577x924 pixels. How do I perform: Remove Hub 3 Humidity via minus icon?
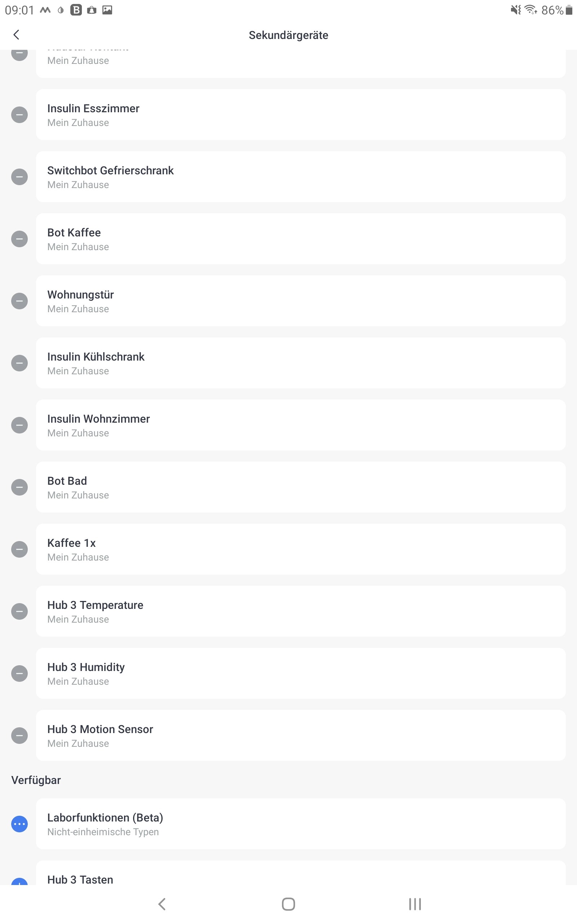pyautogui.click(x=19, y=674)
